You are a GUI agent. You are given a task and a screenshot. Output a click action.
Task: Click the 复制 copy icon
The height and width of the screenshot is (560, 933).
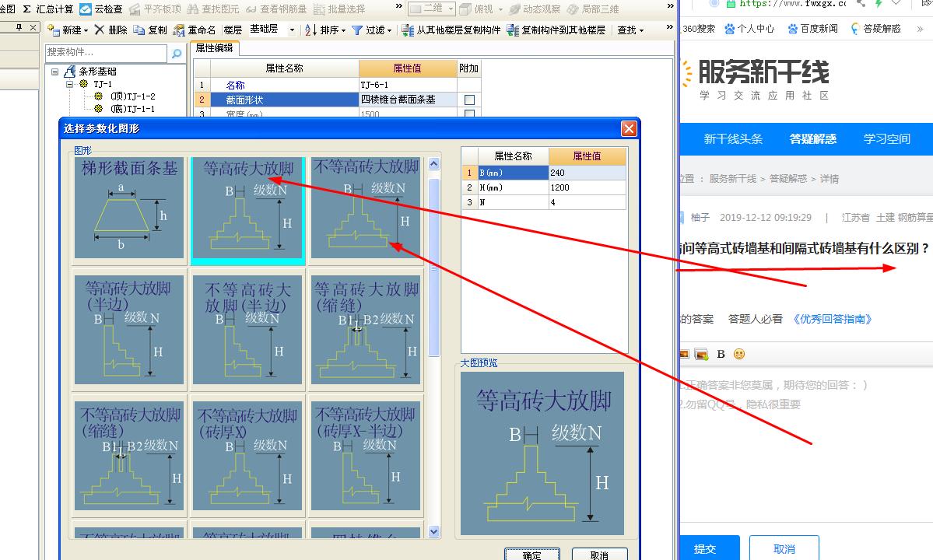(139, 30)
